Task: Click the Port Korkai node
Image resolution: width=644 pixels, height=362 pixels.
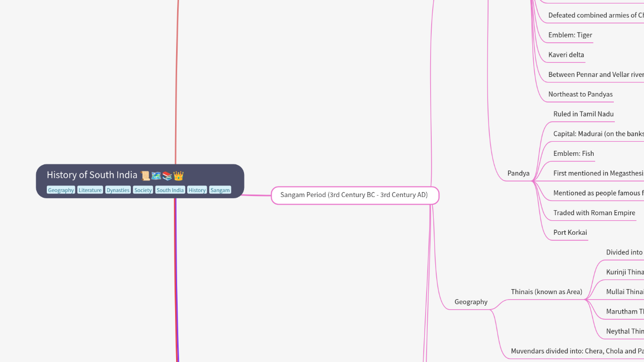Action: [x=570, y=233]
